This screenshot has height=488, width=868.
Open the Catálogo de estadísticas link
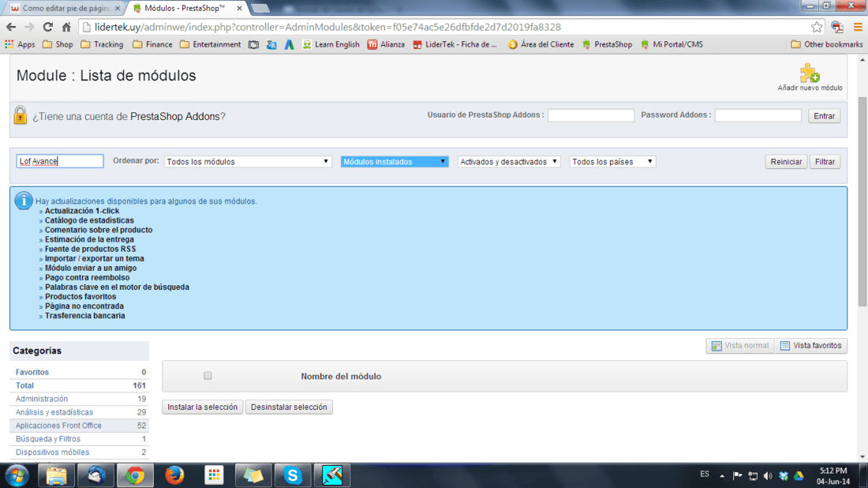coord(89,220)
